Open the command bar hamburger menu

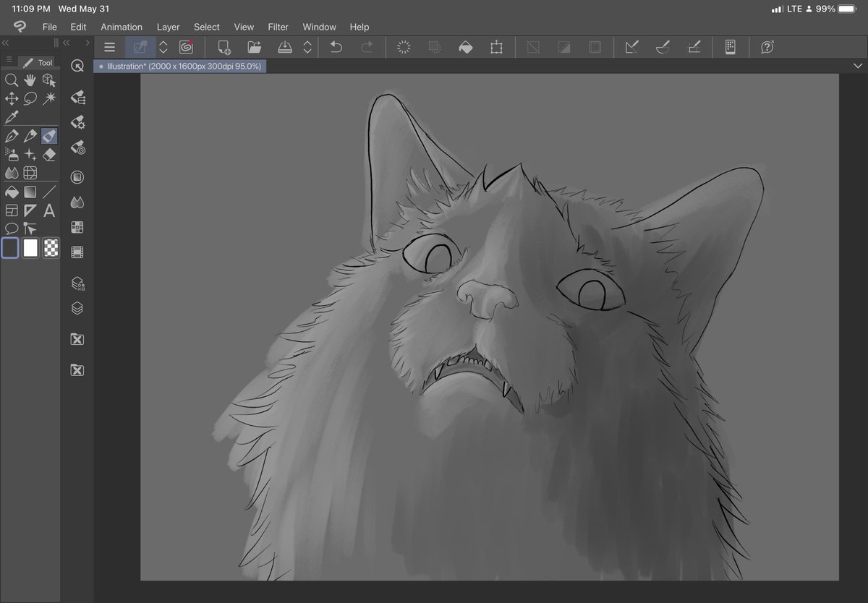110,47
